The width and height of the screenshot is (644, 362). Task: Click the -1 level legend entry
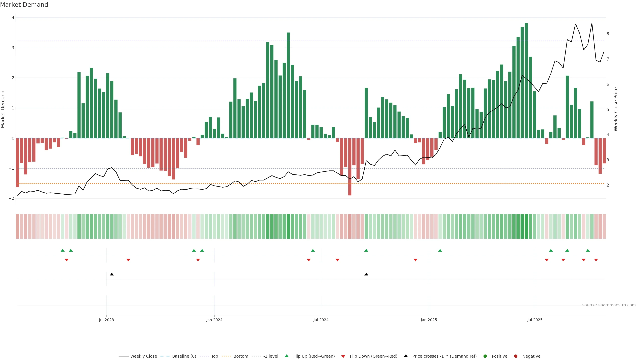coord(271,356)
